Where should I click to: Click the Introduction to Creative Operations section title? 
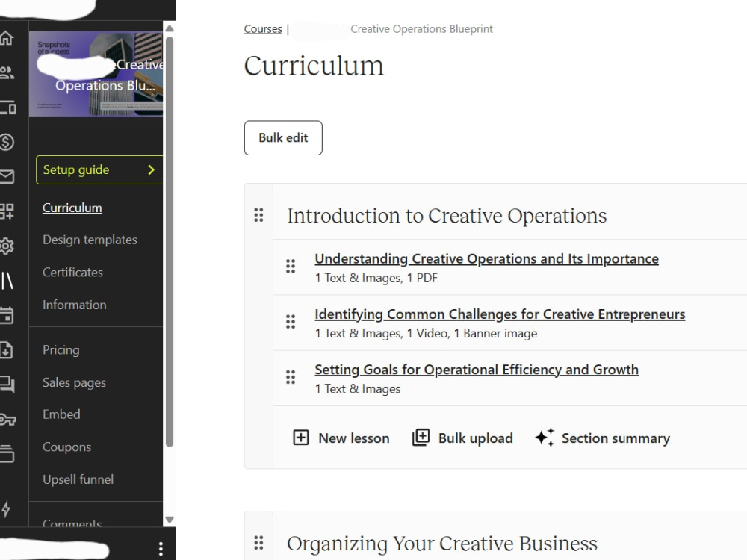(x=447, y=215)
